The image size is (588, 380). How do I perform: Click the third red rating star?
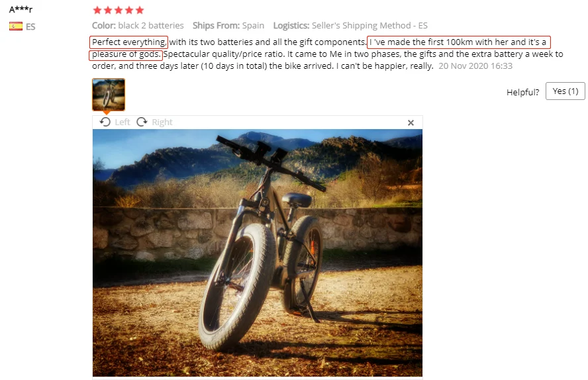pyautogui.click(x=119, y=10)
